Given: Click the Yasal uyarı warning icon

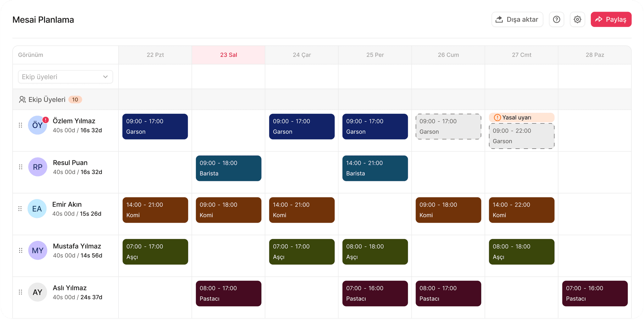Looking at the screenshot, I should click(x=497, y=118).
